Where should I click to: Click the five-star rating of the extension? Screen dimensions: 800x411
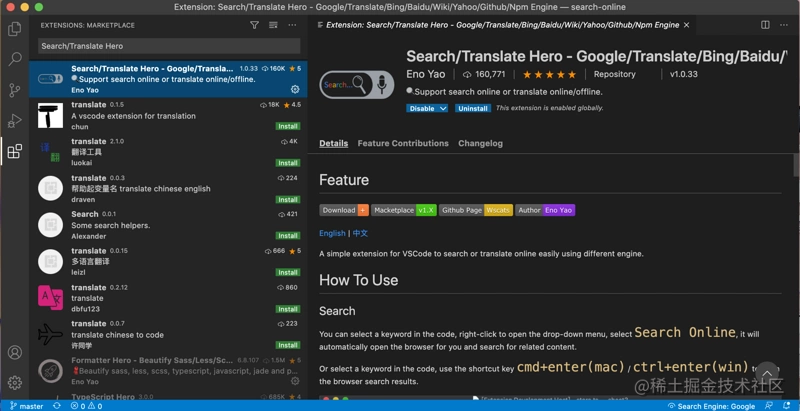coord(549,74)
